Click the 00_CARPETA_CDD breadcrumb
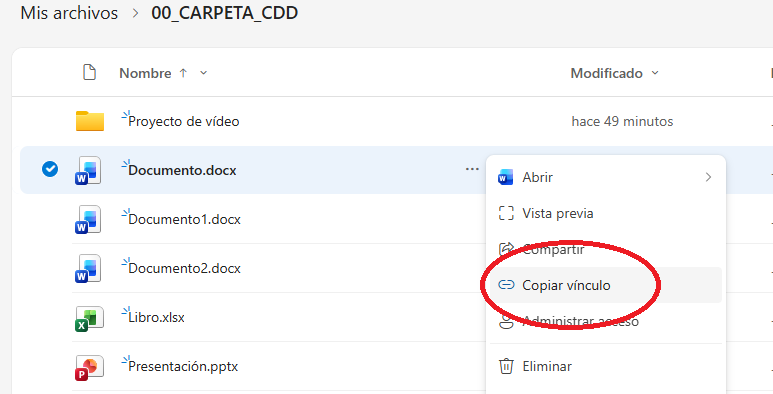773x394 pixels. tap(224, 13)
